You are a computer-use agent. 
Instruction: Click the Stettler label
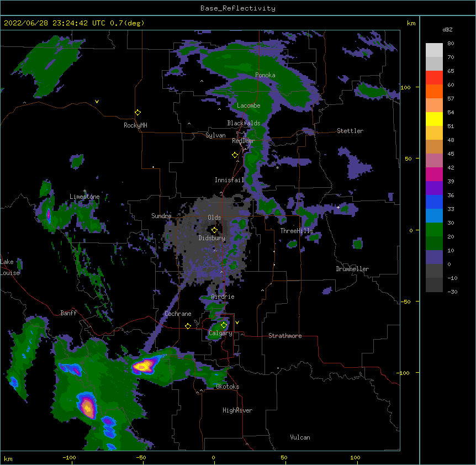point(350,131)
